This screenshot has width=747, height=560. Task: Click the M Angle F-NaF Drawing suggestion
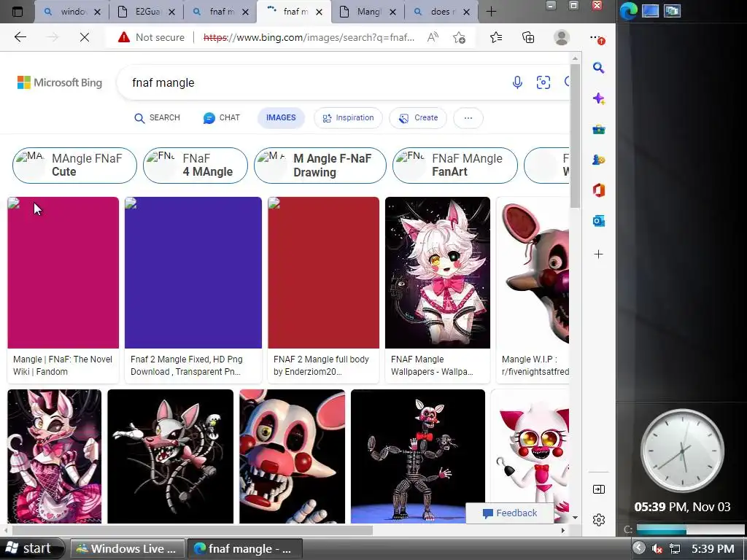pyautogui.click(x=320, y=166)
